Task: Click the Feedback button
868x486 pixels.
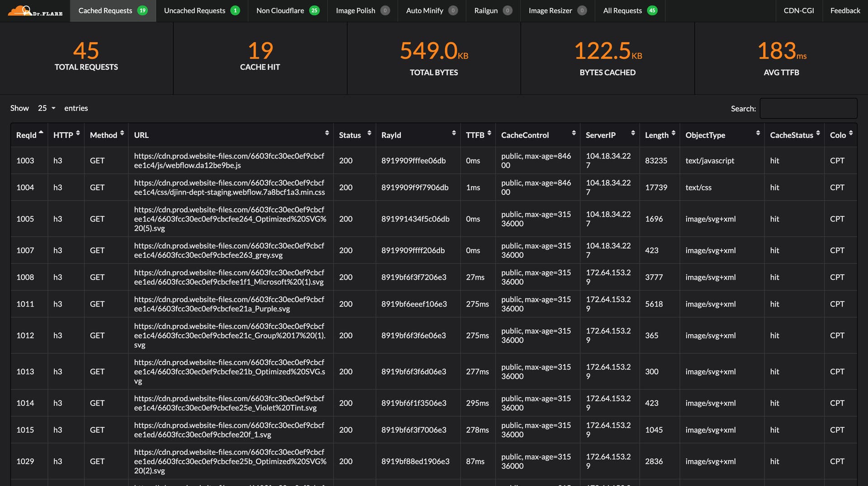Action: click(844, 10)
